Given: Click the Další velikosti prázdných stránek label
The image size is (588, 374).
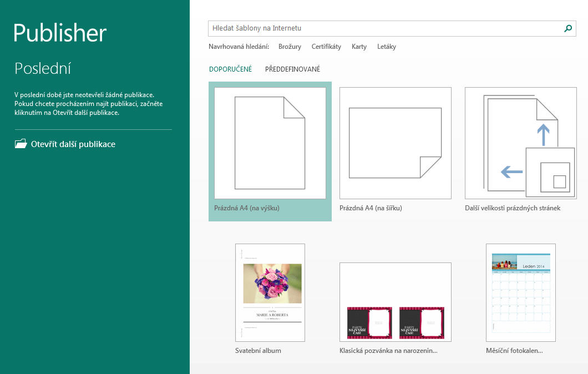Looking at the screenshot, I should (x=513, y=208).
